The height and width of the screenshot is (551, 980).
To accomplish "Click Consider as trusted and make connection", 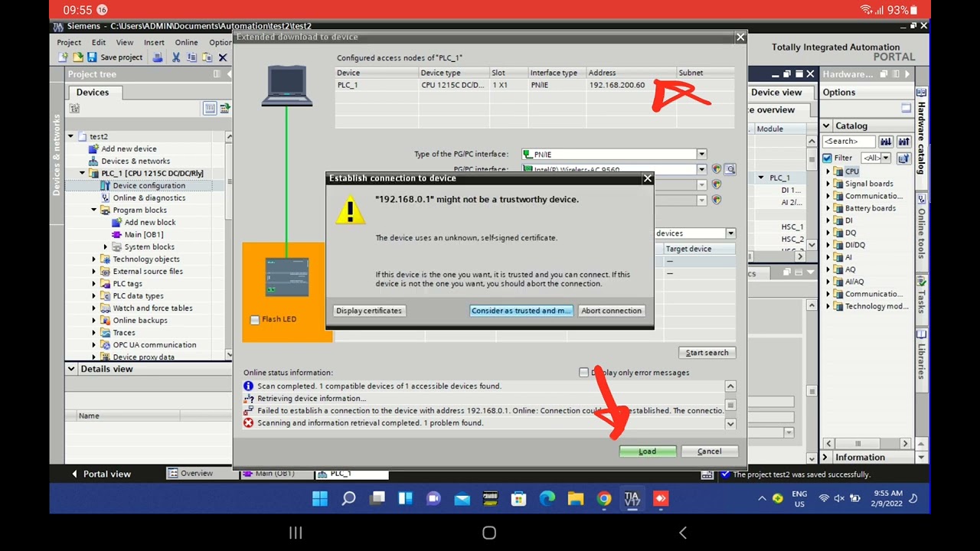I will (521, 311).
